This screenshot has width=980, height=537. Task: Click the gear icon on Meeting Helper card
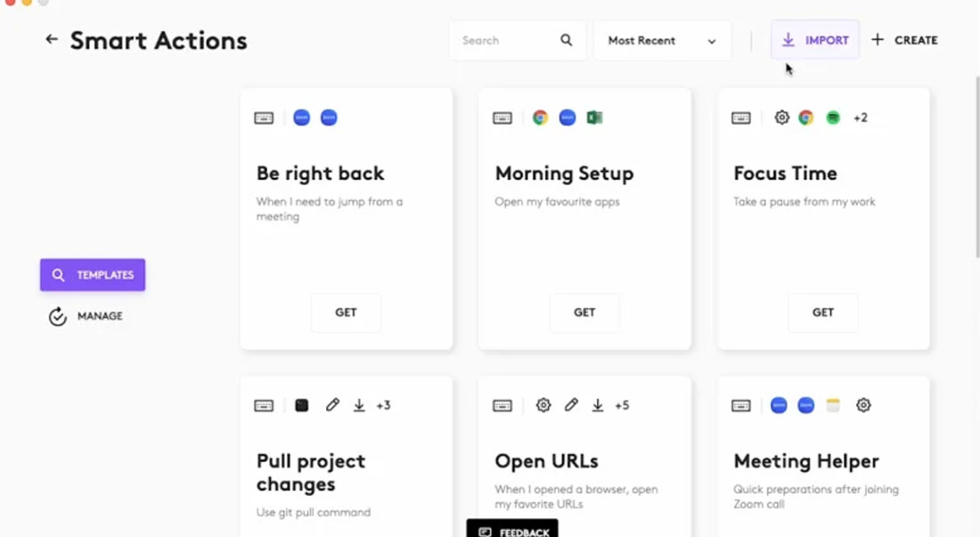(863, 405)
